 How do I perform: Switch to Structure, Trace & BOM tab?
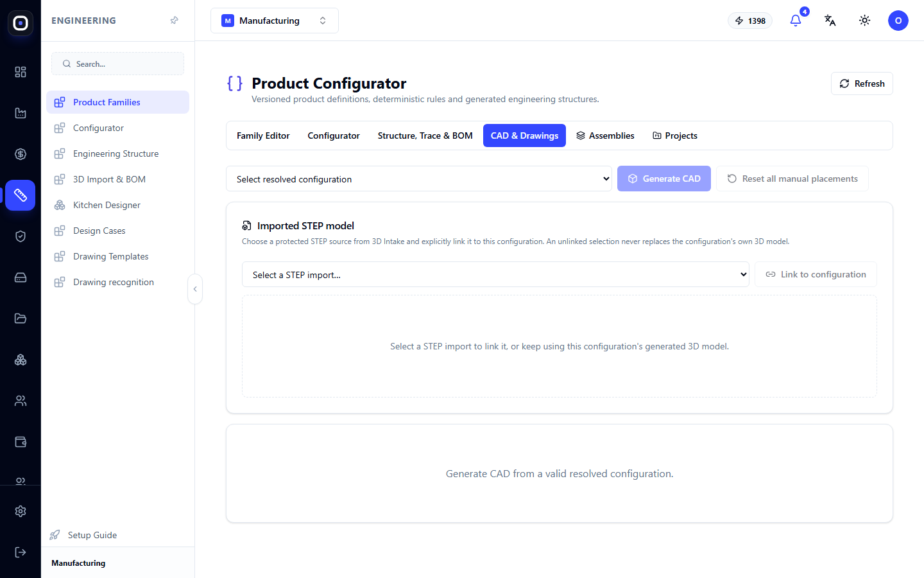pyautogui.click(x=425, y=136)
